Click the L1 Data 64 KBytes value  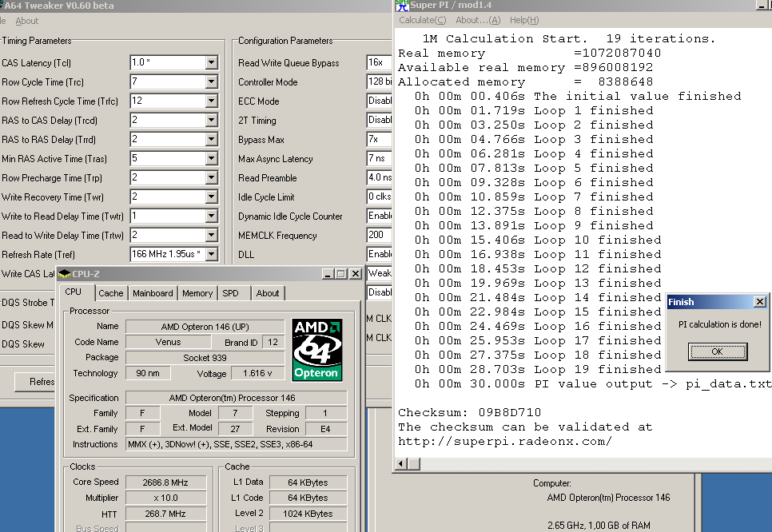point(308,482)
